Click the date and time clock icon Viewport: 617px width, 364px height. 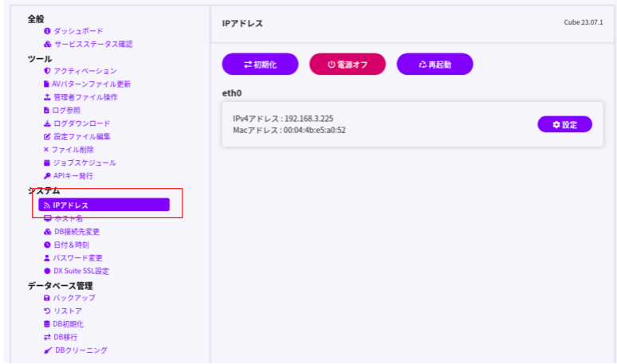click(47, 245)
